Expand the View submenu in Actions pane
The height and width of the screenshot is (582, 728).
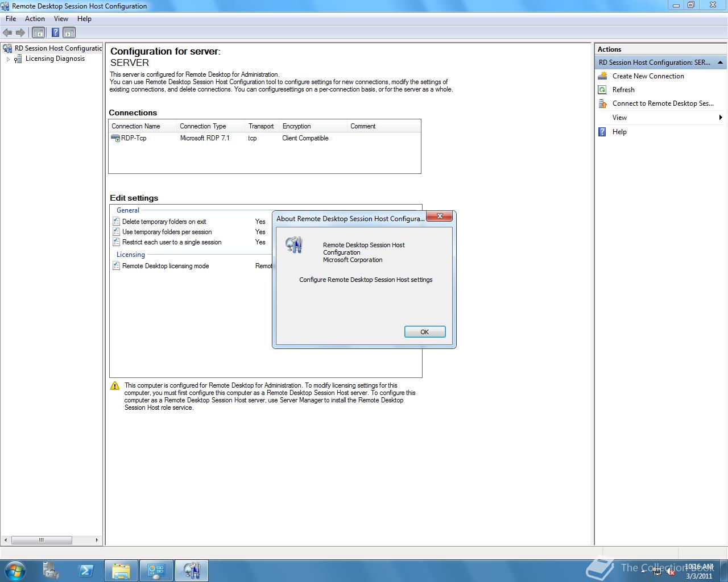[660, 118]
